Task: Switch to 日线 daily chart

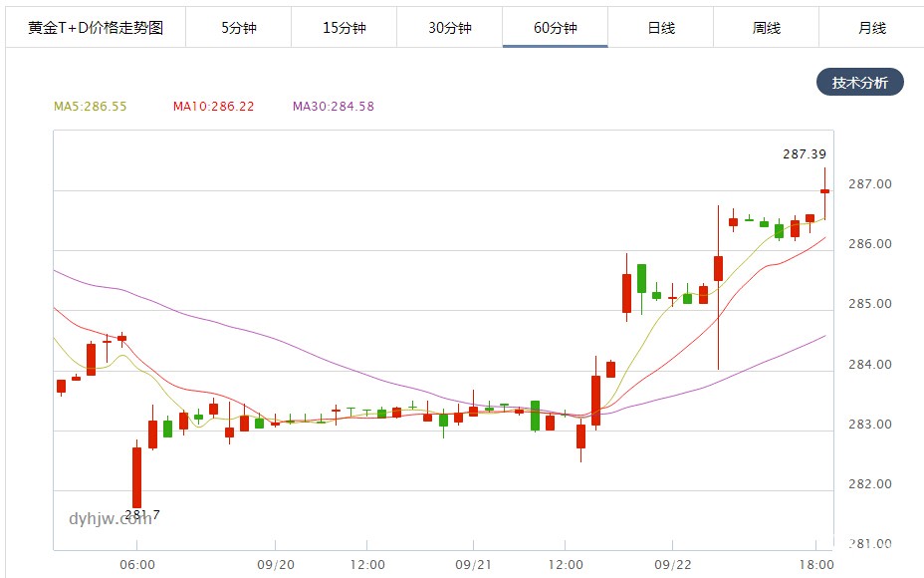Action: coord(661,28)
